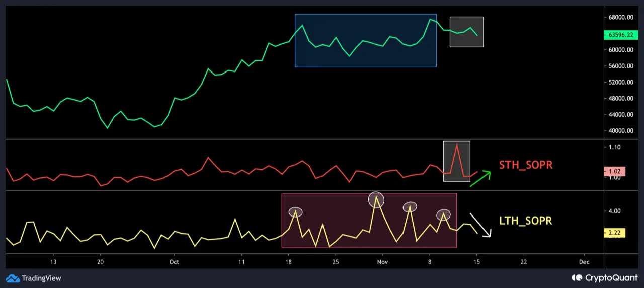Click the 68000.00 price axis label
The image size is (644, 288).
pyautogui.click(x=620, y=17)
